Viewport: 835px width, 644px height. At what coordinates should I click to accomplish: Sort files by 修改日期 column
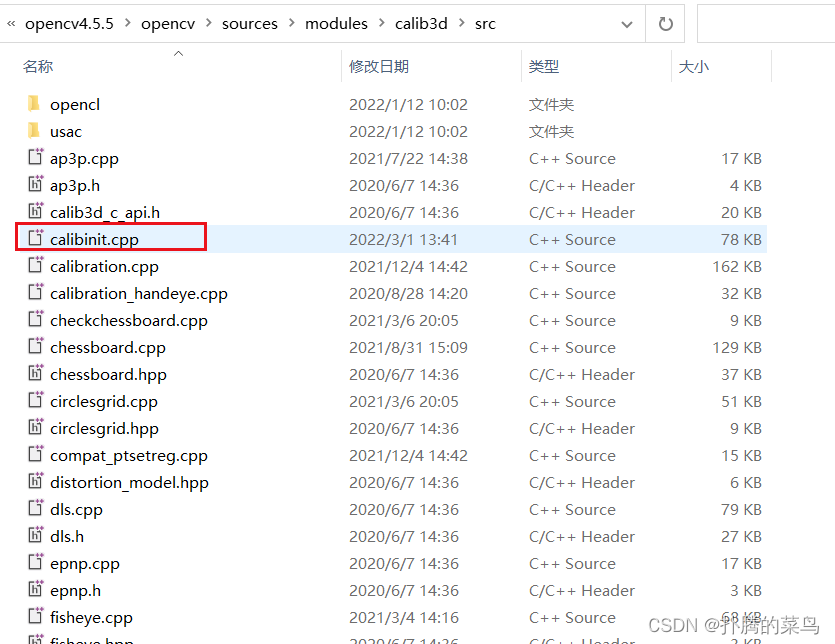(379, 67)
